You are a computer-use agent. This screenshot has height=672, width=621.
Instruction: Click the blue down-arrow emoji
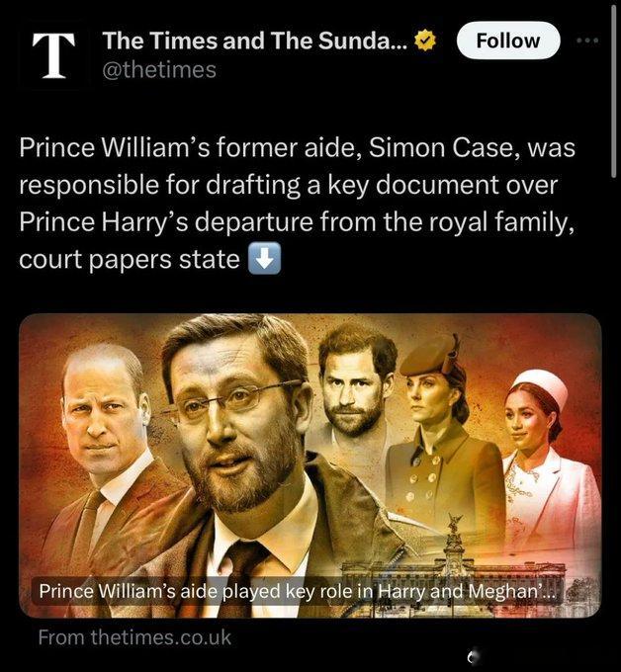pos(265,259)
